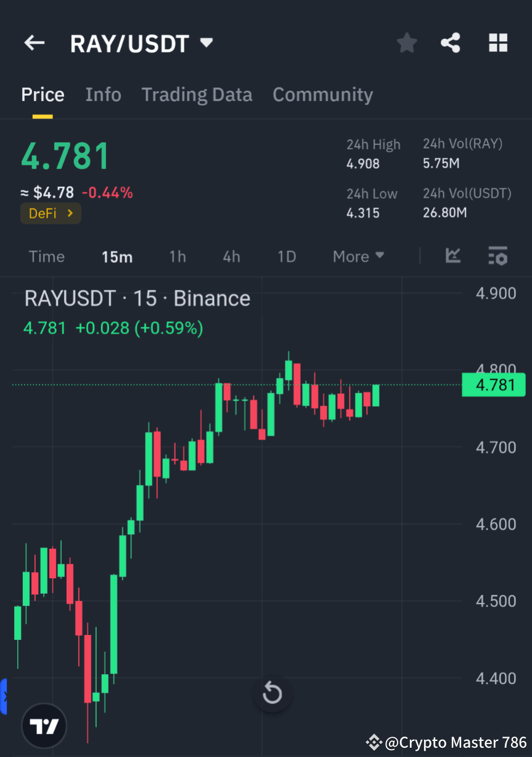Open the chart indicators settings icon
The image size is (532, 757).
coord(497,256)
